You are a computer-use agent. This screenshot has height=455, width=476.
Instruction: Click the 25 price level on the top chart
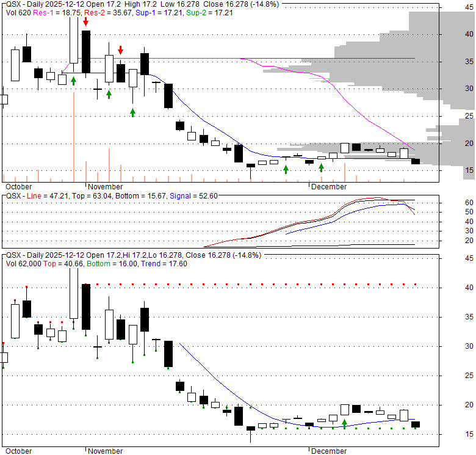pos(469,116)
